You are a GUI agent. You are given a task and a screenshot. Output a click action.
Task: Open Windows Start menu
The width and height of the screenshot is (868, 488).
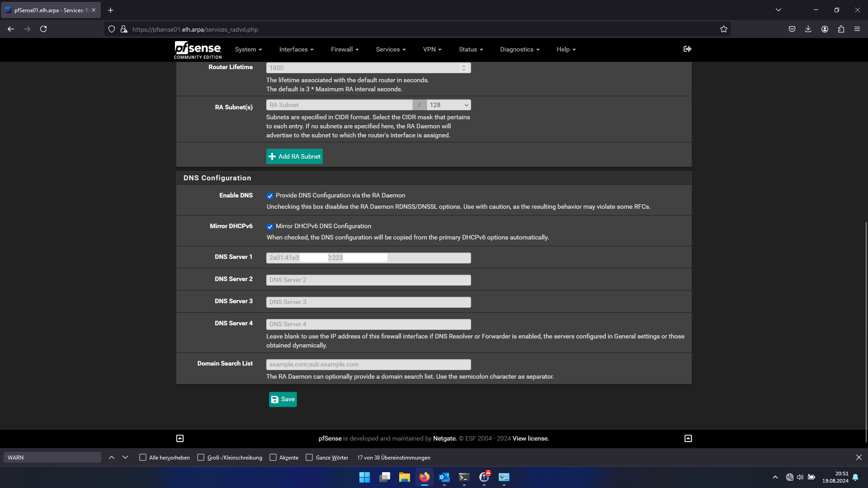coord(364,477)
